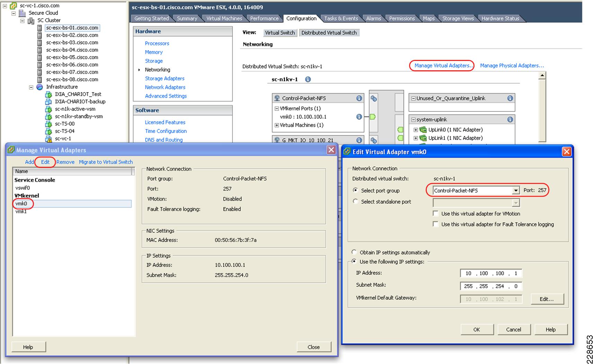Open info icon for Unused_Or_Quarantine_Uplink
This screenshot has width=593, height=364.
coord(510,98)
